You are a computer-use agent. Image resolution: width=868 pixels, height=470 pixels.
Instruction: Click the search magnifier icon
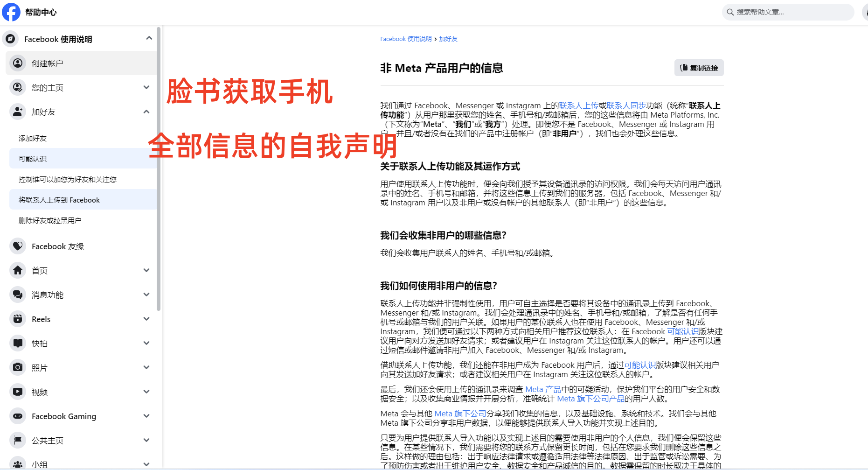click(x=730, y=12)
